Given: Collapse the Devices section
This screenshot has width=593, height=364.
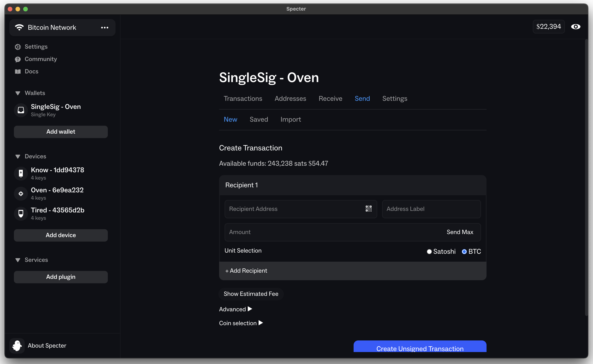Looking at the screenshot, I should 18,156.
